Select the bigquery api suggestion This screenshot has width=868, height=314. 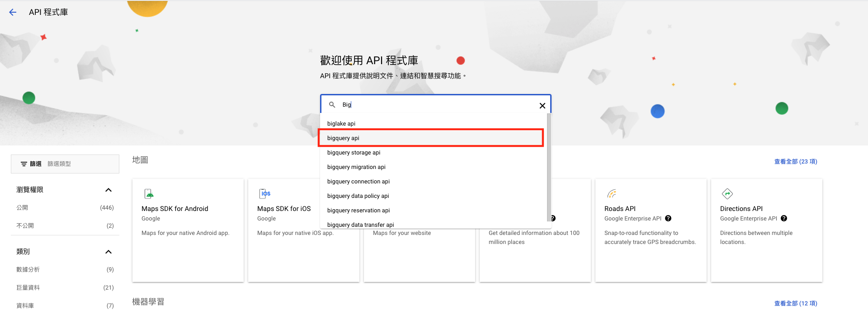click(433, 138)
